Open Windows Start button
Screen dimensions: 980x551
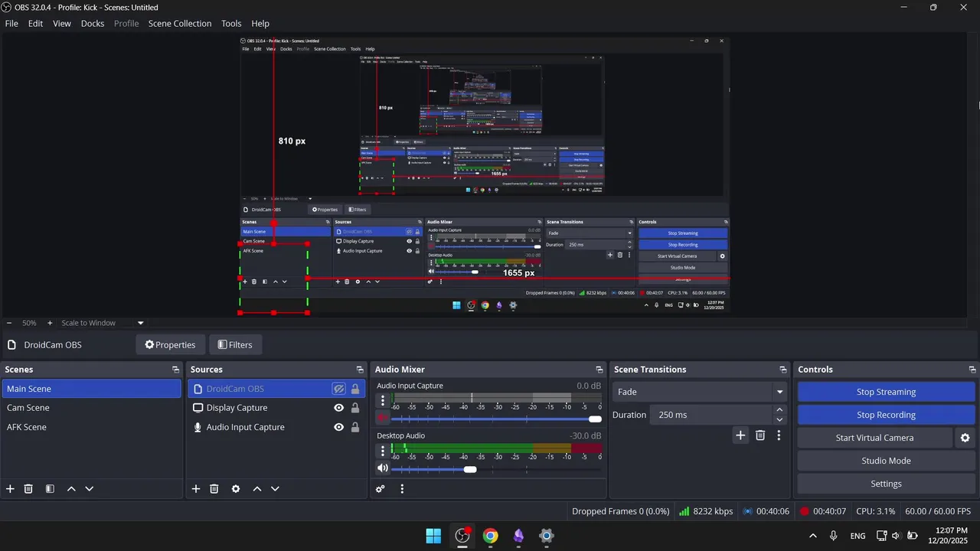[433, 536]
